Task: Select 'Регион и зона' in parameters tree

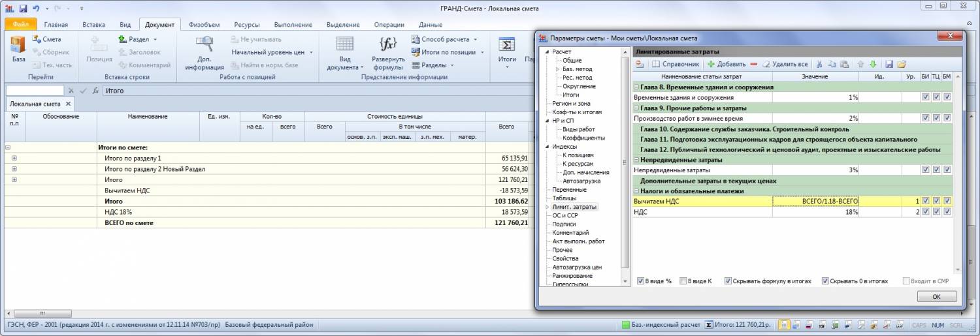Action: pos(571,103)
